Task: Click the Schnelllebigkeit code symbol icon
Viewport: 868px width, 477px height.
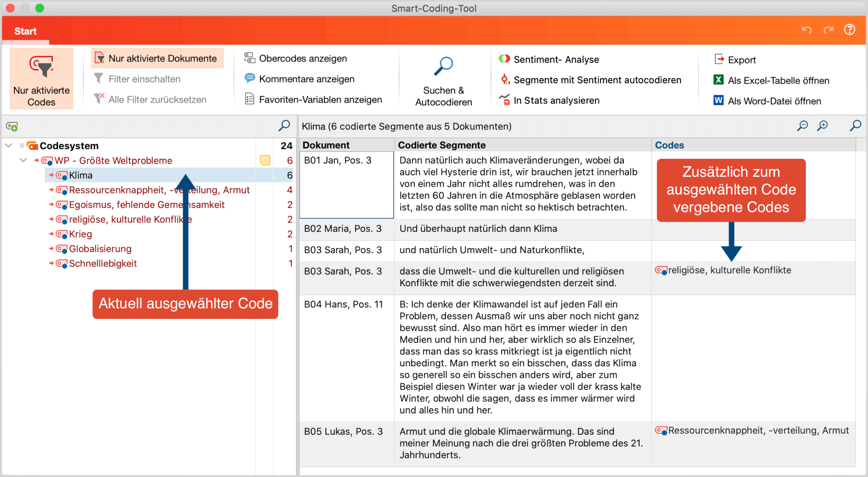Action: tap(62, 263)
